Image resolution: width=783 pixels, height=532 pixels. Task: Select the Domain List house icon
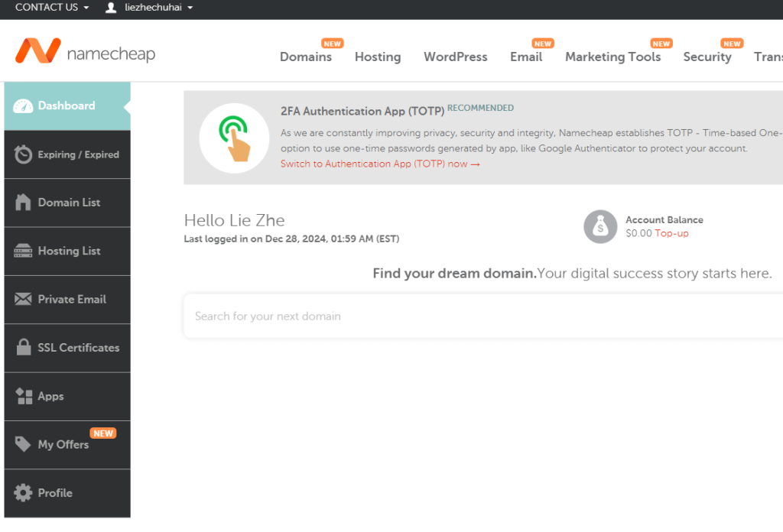tap(23, 202)
